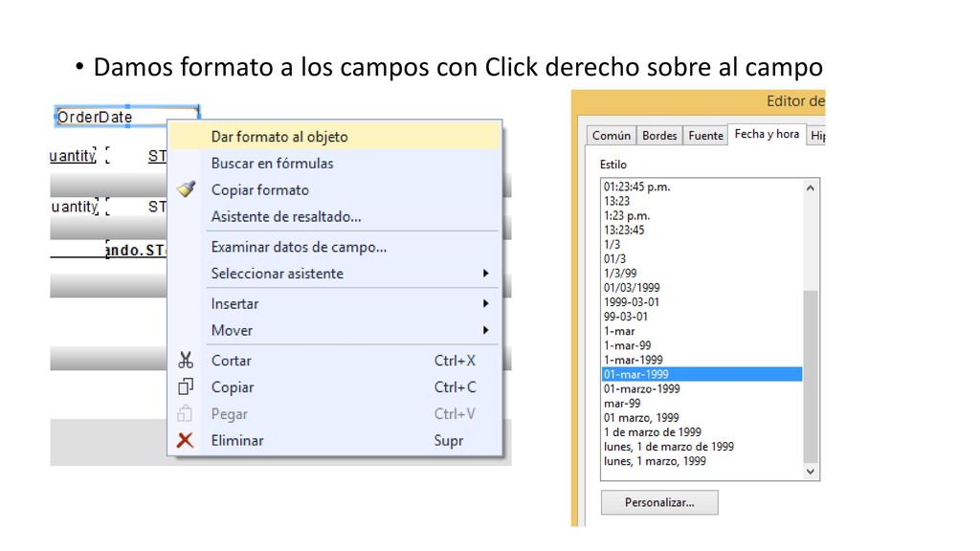
Task: Select the Fecha y hora tab
Action: pos(767,134)
